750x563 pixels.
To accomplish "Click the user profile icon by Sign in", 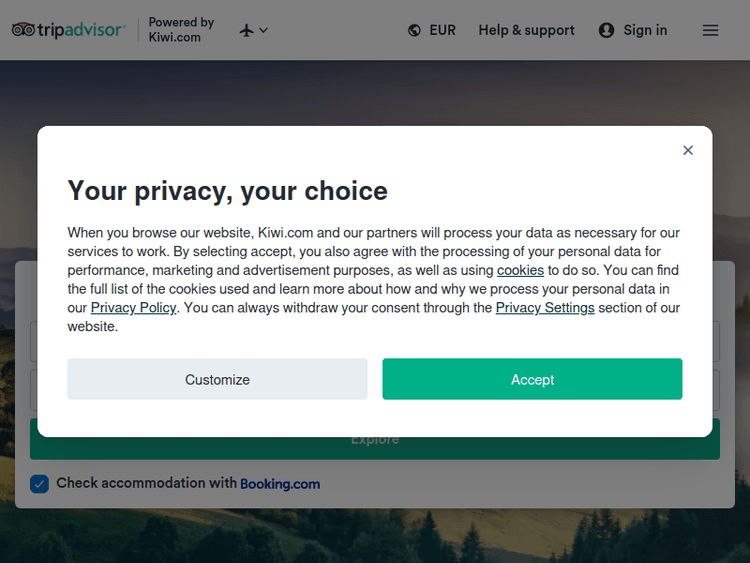I will point(606,30).
